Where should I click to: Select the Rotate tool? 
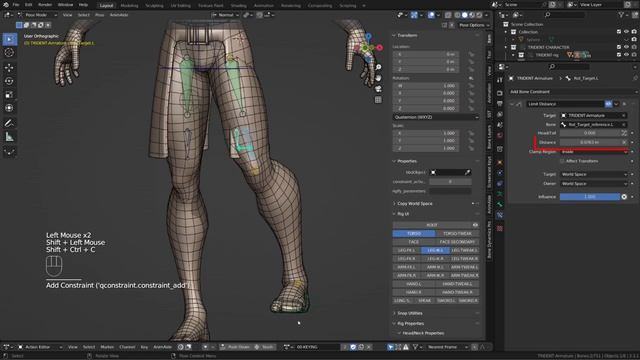coord(9,81)
